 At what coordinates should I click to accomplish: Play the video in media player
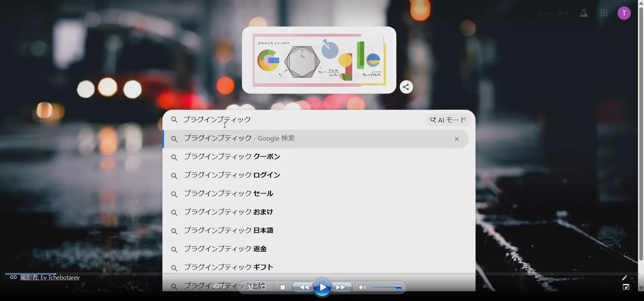coord(322,288)
